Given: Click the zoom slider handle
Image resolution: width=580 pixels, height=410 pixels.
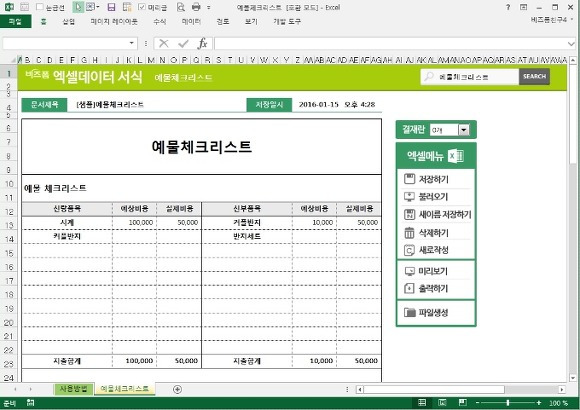Looking at the screenshot, I should point(508,403).
